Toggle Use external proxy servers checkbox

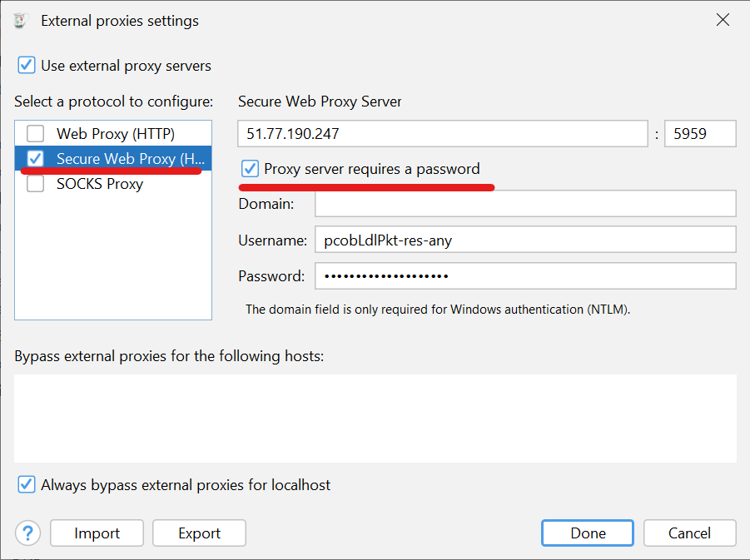tap(27, 66)
